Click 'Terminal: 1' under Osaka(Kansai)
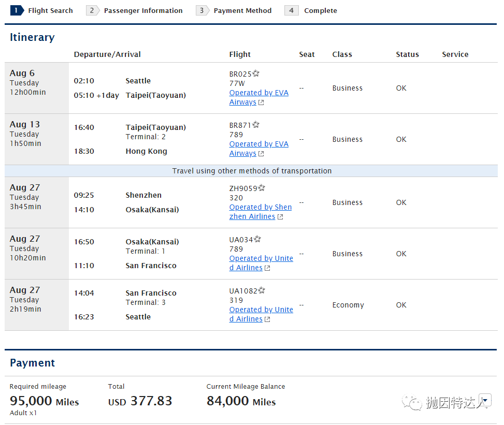504x425 pixels. [145, 251]
